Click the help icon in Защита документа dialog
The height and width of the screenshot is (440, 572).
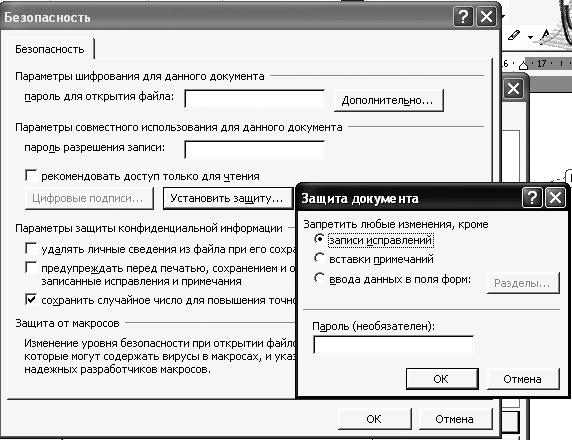[532, 198]
